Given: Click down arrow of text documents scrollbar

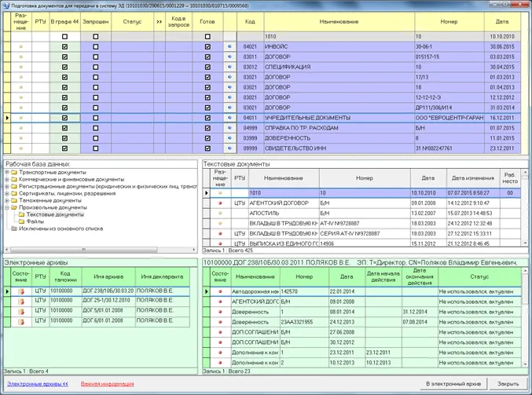Looking at the screenshot, I should [525, 243].
